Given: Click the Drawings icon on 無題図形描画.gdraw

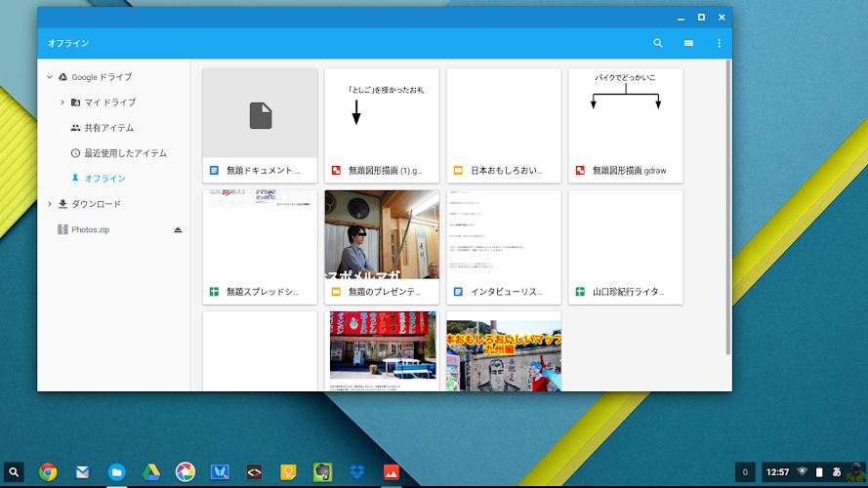Looking at the screenshot, I should click(580, 171).
